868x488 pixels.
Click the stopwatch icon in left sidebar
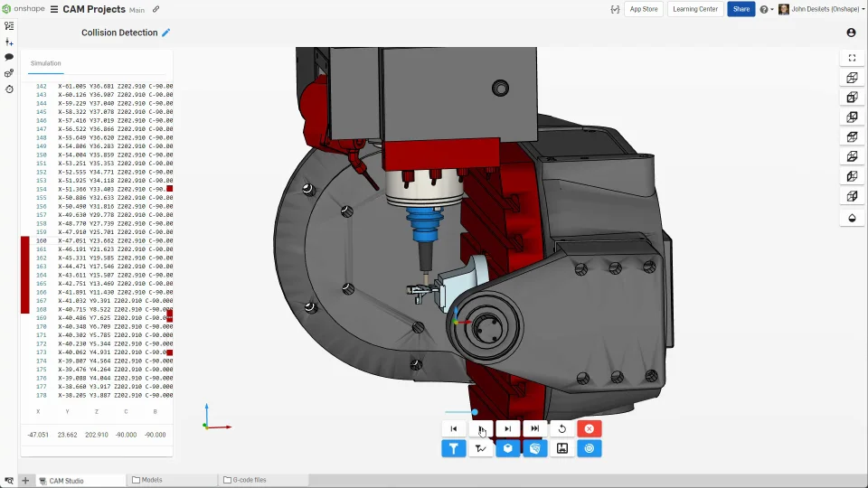point(9,89)
